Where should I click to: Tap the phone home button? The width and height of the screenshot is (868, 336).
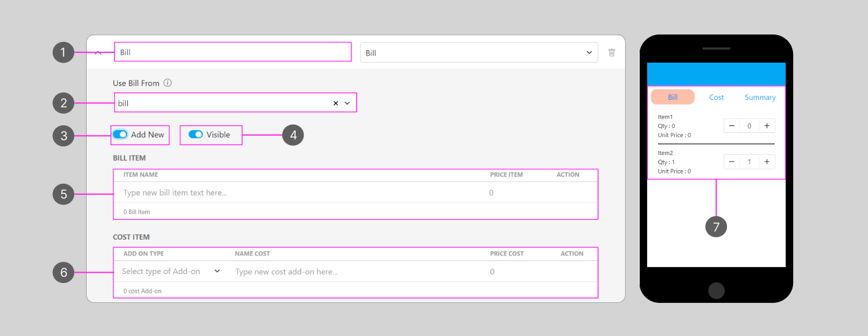tap(716, 290)
